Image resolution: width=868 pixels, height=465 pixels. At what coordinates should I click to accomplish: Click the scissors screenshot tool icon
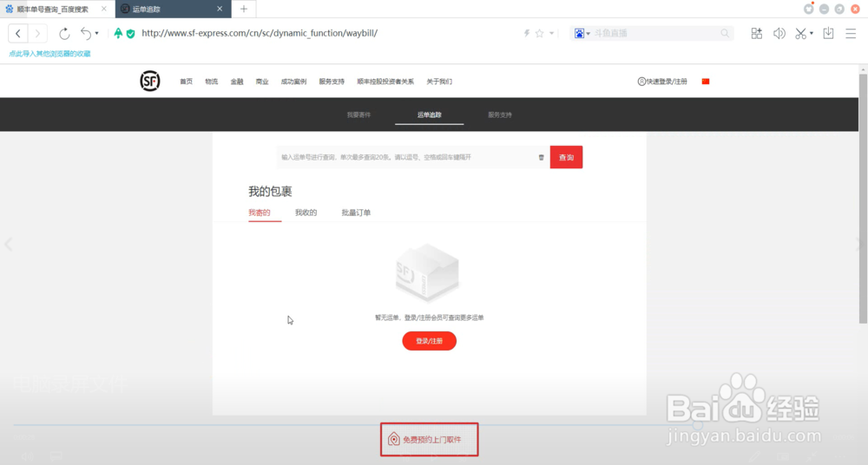[800, 33]
